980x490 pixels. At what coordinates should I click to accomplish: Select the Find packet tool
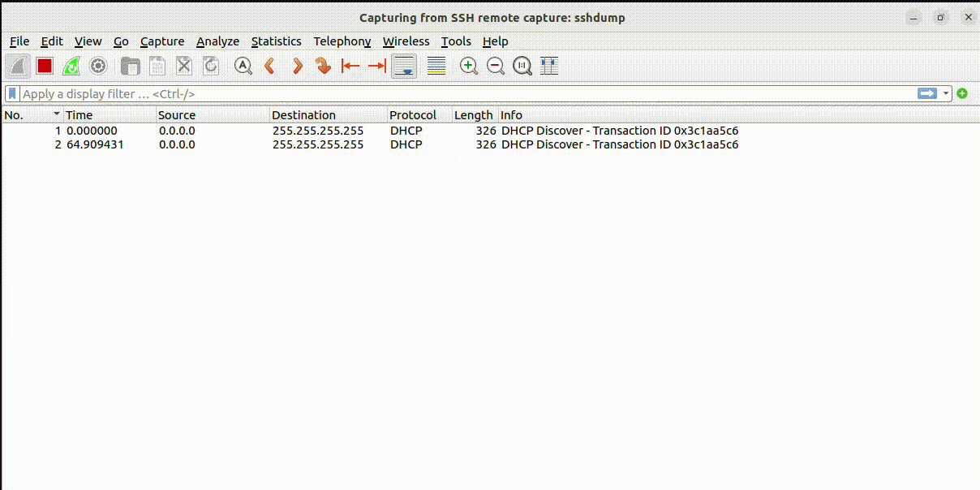pos(243,66)
